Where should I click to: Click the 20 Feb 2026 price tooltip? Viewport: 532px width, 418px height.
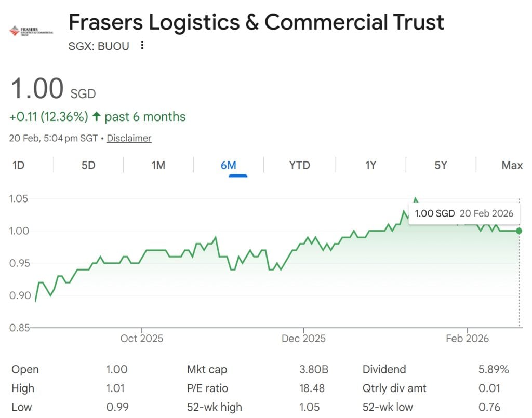click(464, 213)
